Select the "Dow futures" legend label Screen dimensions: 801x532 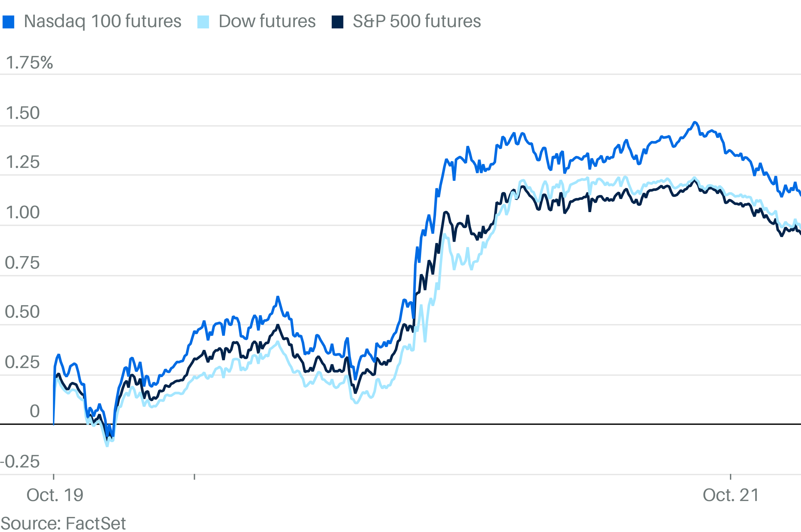(267, 21)
